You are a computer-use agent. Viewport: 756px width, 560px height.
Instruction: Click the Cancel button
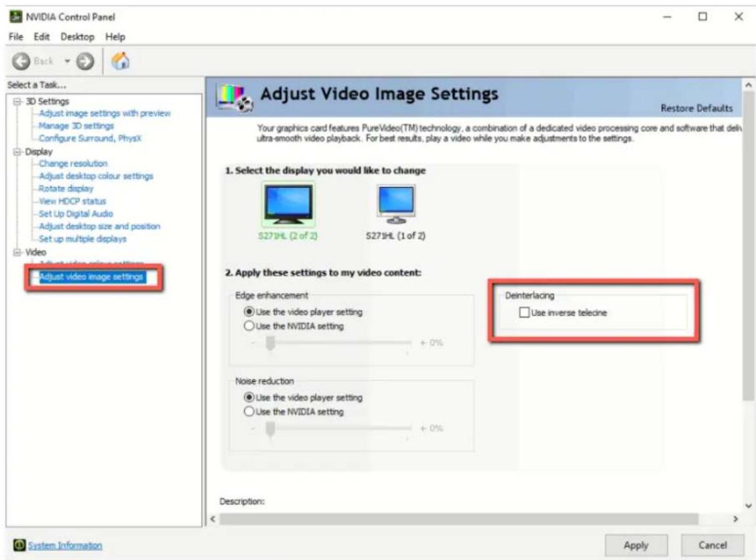click(x=712, y=545)
